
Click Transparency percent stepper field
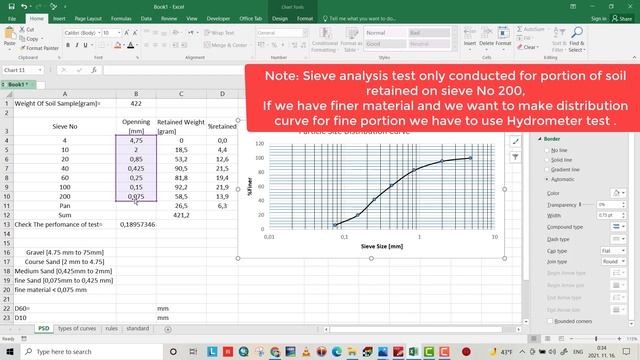point(611,204)
